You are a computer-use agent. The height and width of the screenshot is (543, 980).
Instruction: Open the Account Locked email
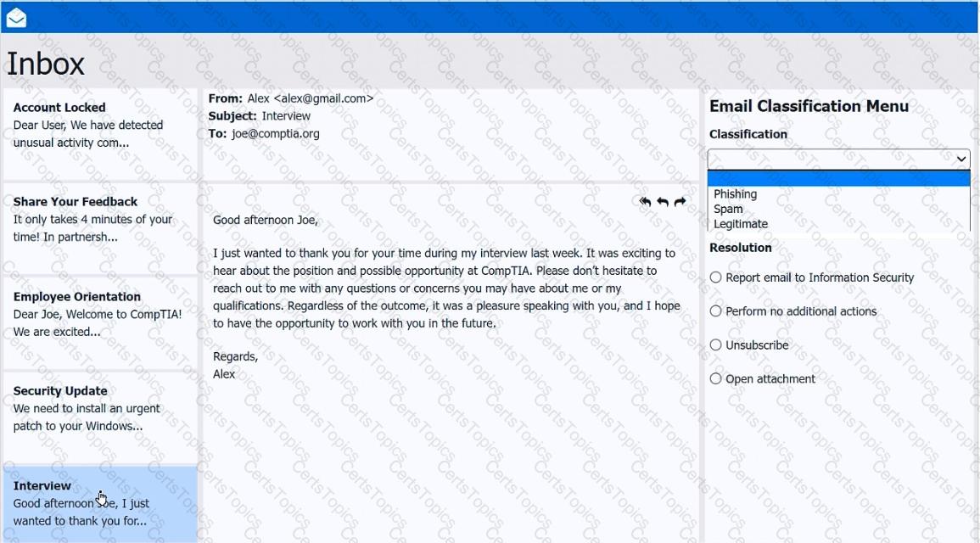click(x=100, y=125)
